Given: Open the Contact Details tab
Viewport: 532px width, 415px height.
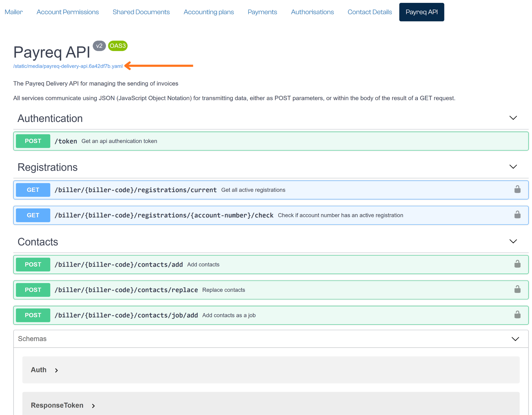Looking at the screenshot, I should [x=370, y=12].
